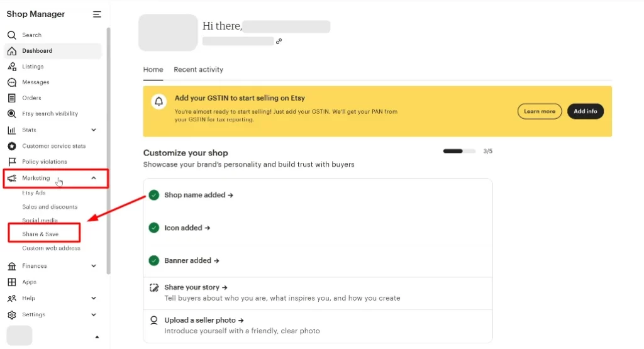Click the Settings gear icon
This screenshot has height=349, width=644.
coord(12,315)
